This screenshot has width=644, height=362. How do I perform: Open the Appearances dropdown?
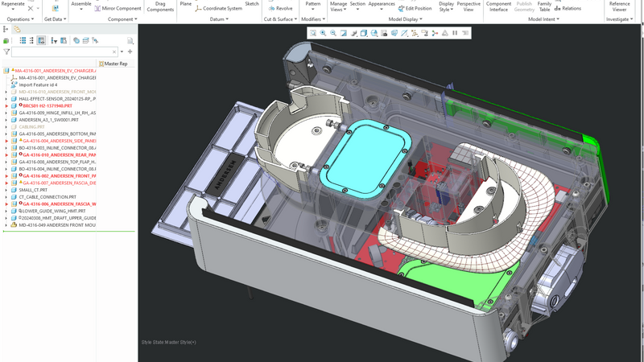pyautogui.click(x=382, y=6)
